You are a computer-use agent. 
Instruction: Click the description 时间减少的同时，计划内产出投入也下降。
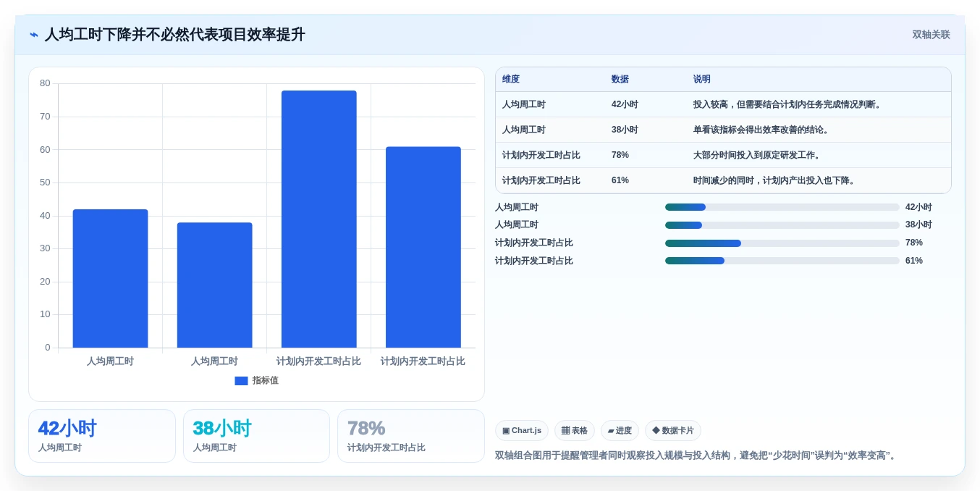click(x=776, y=180)
